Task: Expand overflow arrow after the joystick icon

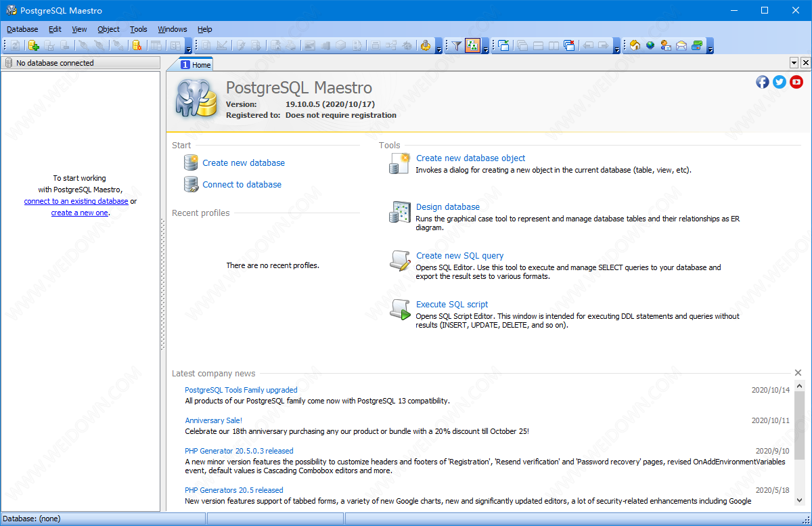Action: (439, 46)
